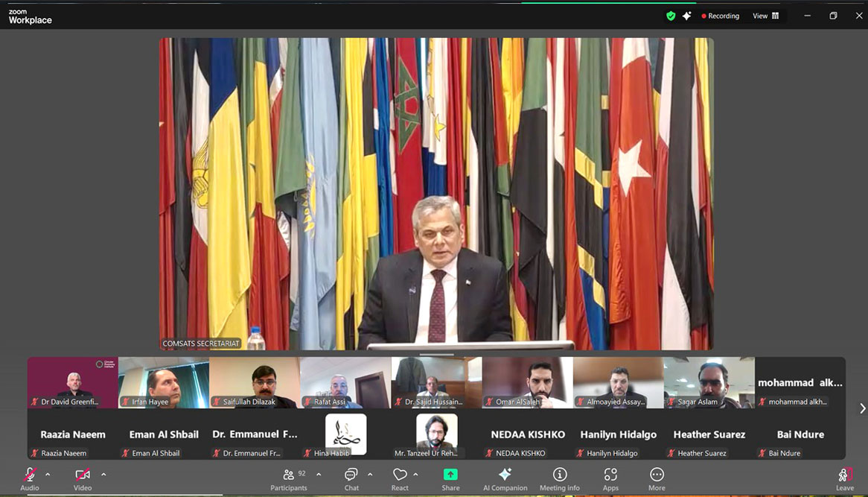The image size is (868, 497).
Task: Leave the meeting
Action: coord(845,479)
